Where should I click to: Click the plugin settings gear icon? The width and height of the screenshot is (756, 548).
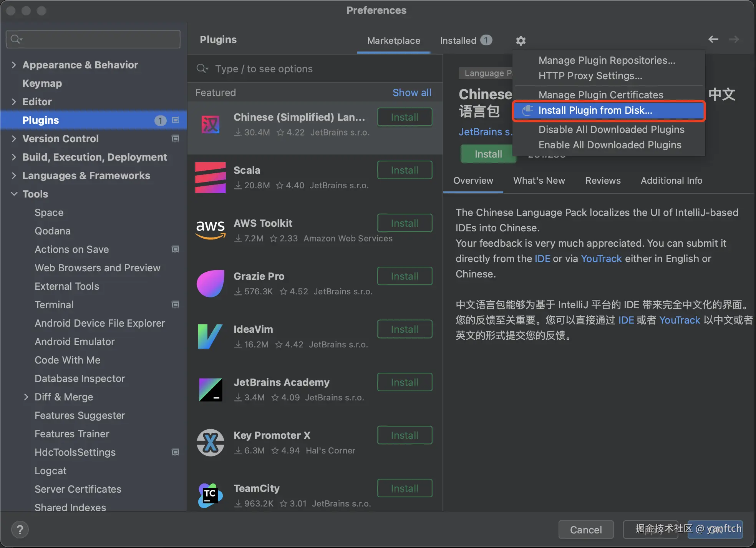pos(521,40)
